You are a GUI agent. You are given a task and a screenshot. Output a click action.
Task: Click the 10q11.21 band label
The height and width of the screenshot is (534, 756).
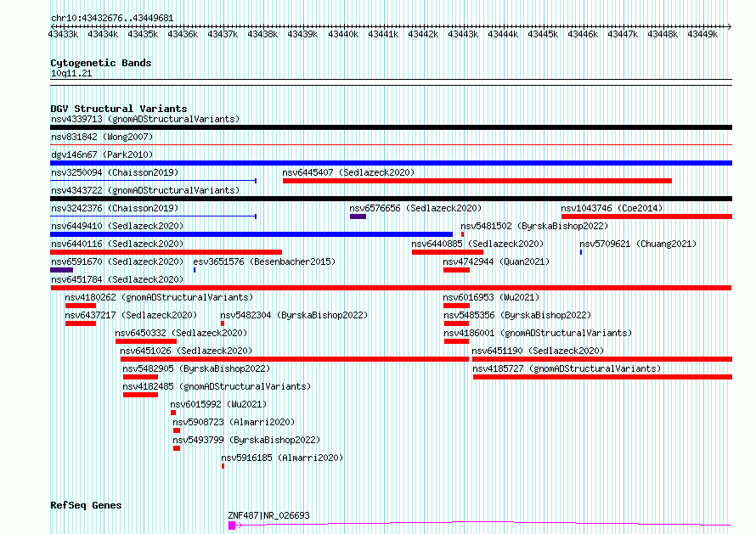(71, 73)
